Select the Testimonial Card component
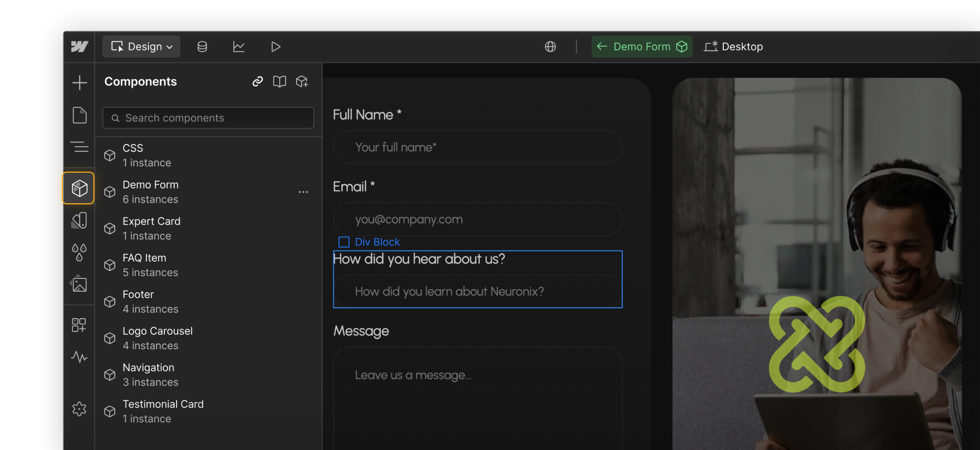 pos(208,411)
